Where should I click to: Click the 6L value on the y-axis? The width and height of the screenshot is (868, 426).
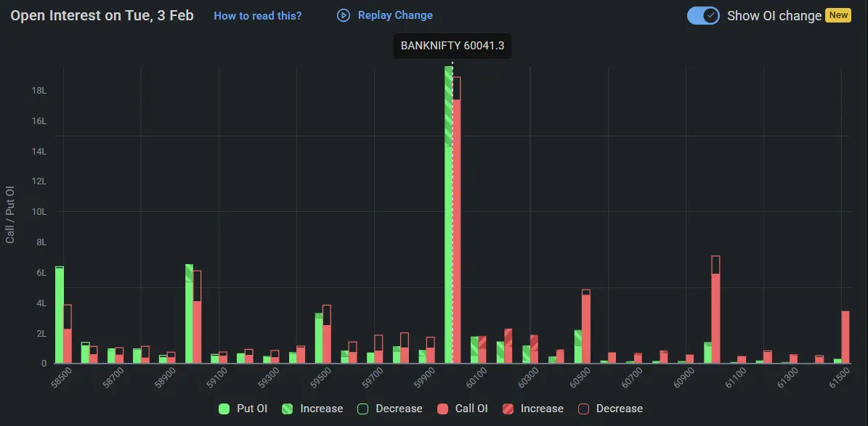pos(41,273)
